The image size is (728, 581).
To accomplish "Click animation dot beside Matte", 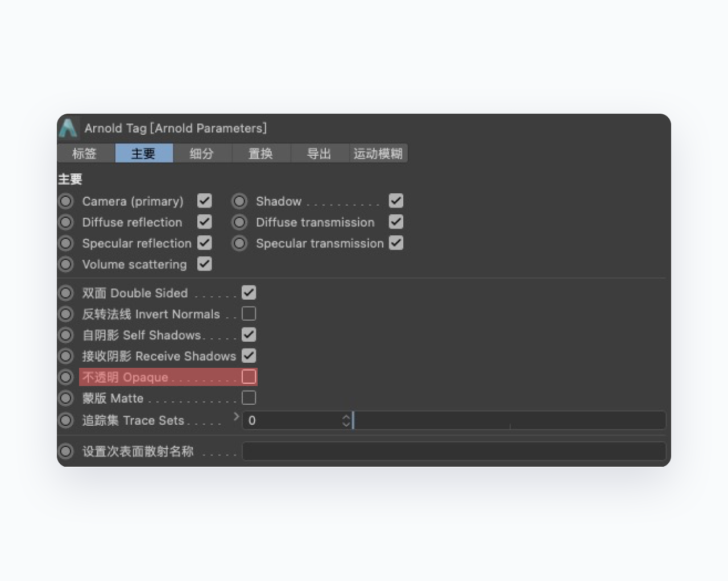I will click(66, 398).
